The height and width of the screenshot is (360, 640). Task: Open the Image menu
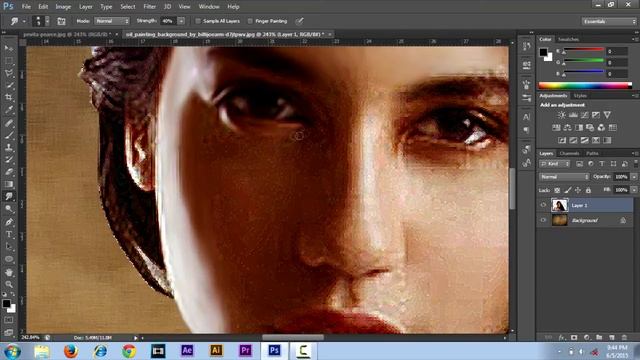(x=63, y=7)
